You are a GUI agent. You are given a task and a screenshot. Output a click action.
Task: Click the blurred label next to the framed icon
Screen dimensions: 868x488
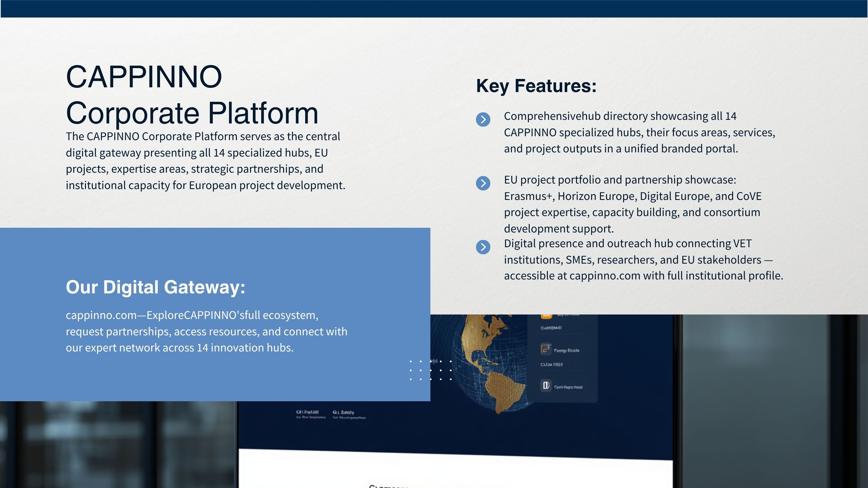(x=566, y=351)
